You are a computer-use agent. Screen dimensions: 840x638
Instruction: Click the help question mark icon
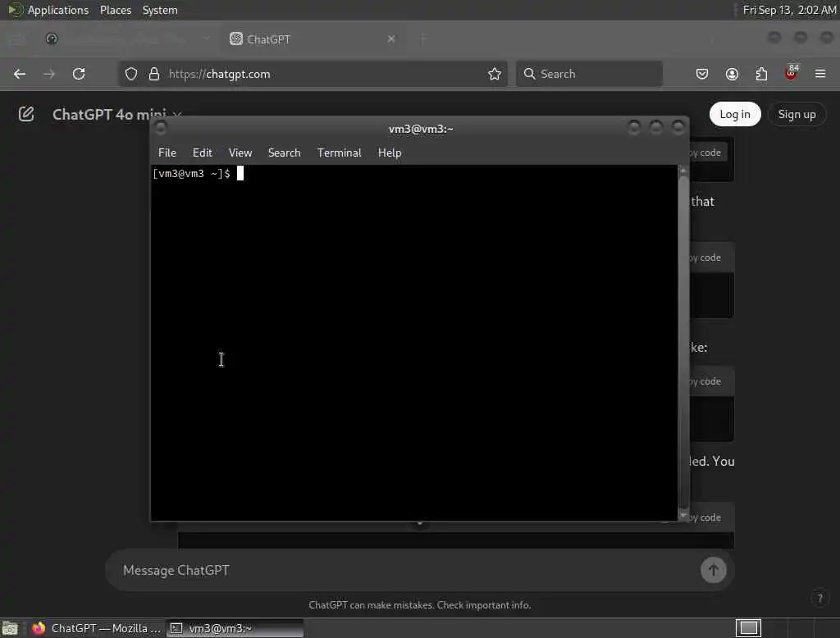point(819,598)
